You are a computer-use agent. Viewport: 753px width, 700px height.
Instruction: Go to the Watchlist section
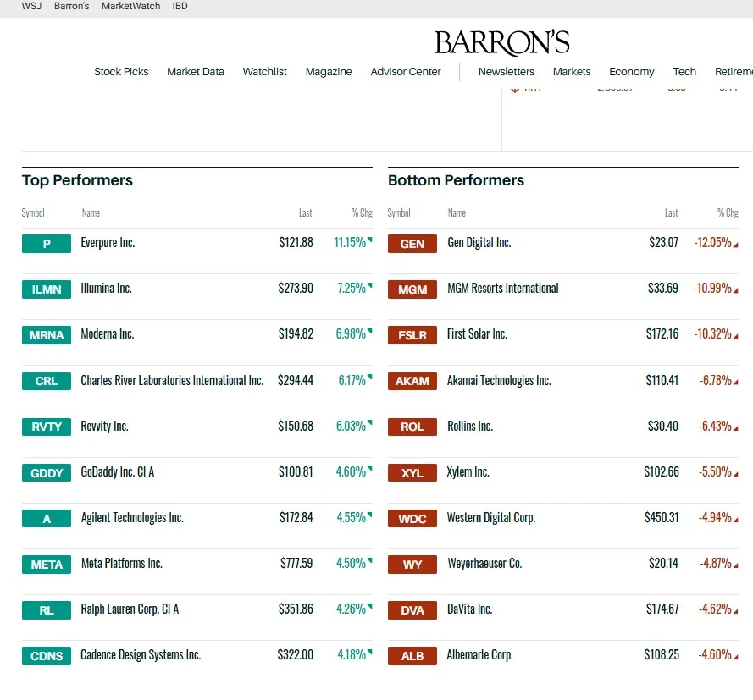(264, 71)
